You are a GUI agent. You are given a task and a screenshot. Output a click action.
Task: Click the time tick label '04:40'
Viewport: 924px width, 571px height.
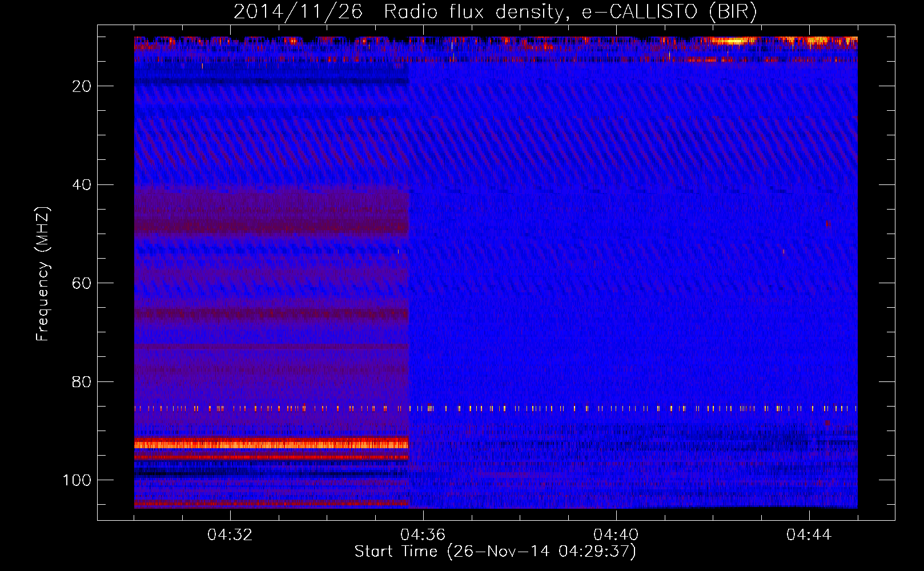616,535
